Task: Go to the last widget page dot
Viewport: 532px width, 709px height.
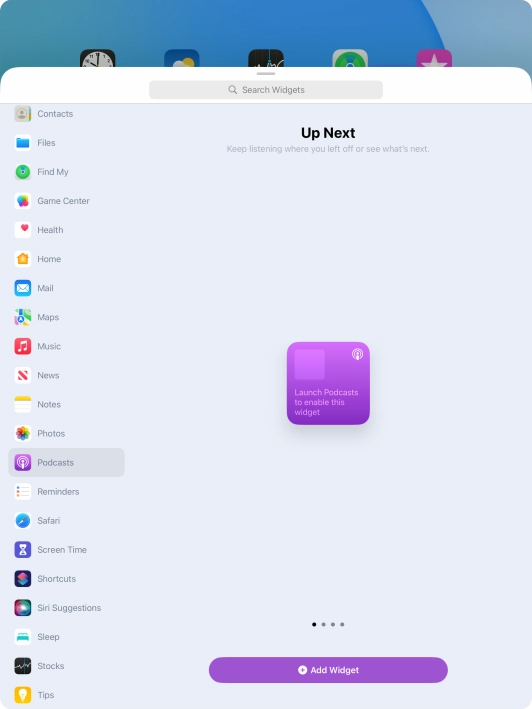Action: [342, 624]
